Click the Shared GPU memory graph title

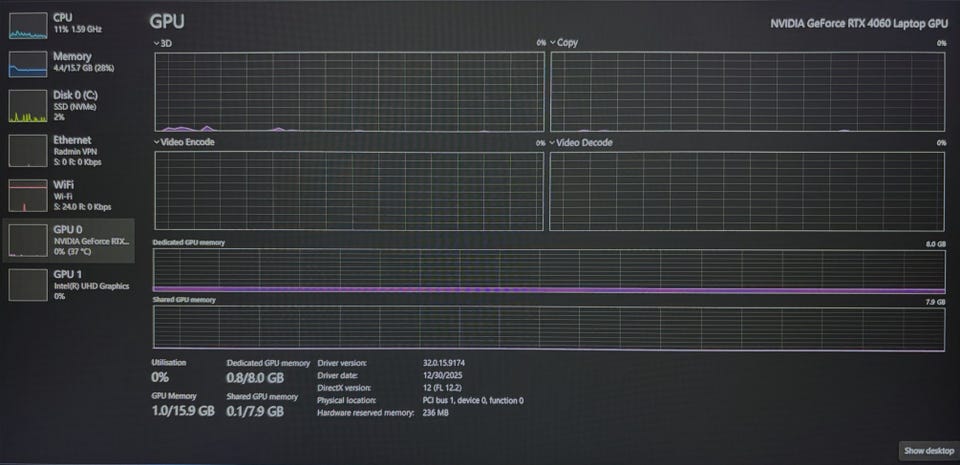[x=184, y=300]
